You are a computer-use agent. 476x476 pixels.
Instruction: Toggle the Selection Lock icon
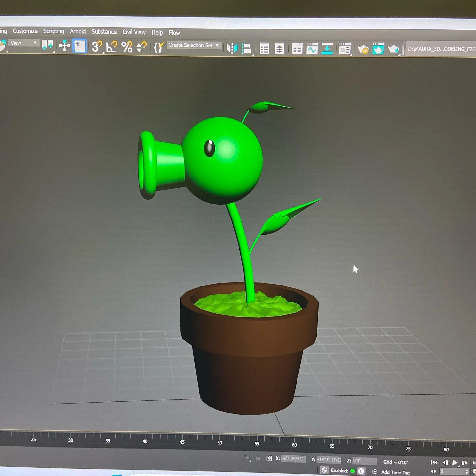tap(258, 459)
